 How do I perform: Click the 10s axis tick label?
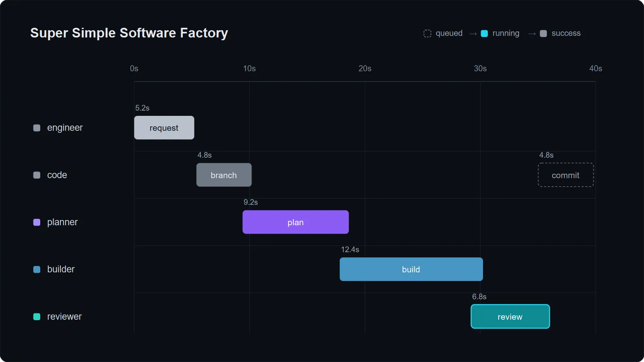(249, 68)
